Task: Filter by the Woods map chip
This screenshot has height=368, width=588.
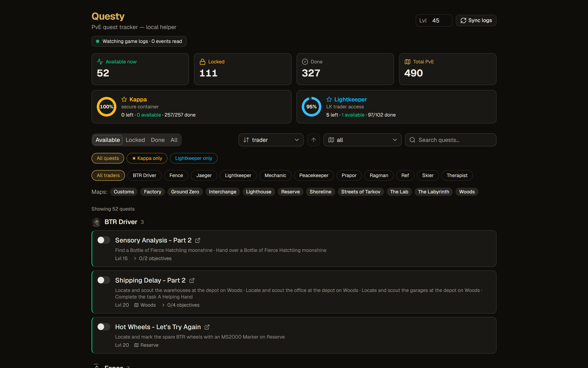Action: pos(467,192)
